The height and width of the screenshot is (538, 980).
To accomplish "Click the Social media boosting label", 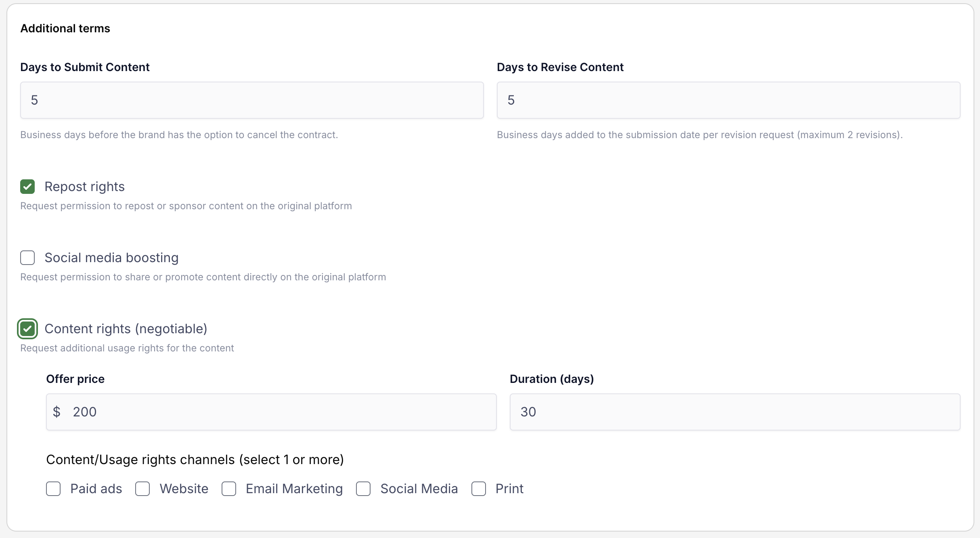I will click(x=111, y=258).
